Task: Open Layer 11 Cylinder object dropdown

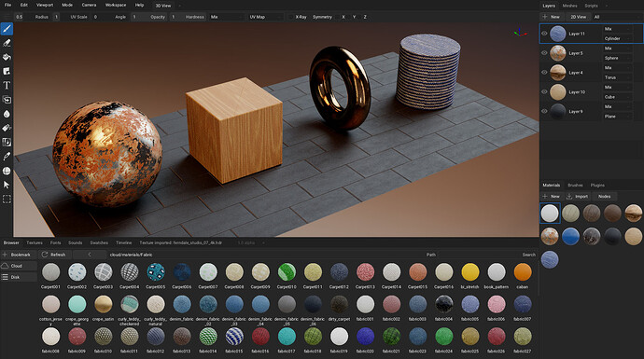Action: 617,38
